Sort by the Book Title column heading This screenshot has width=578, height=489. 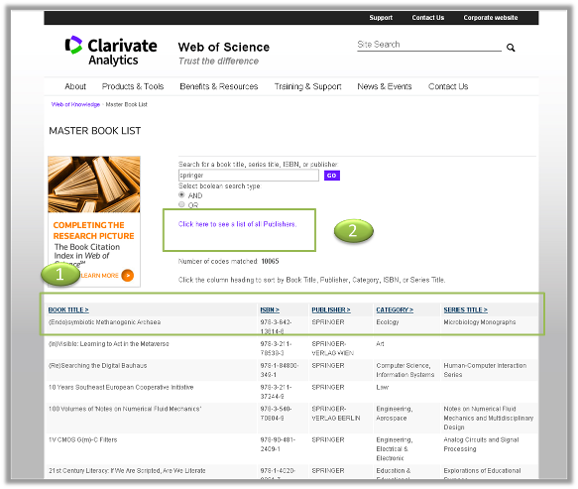[69, 310]
